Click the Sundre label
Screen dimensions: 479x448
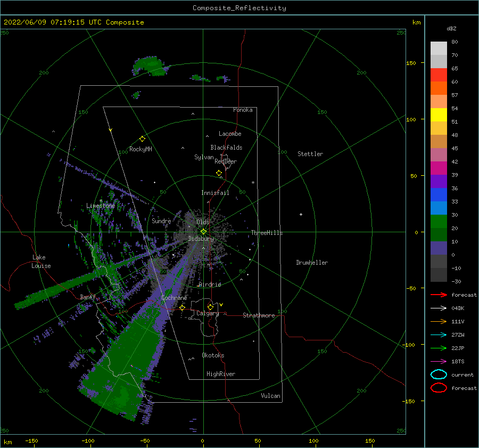pos(161,221)
